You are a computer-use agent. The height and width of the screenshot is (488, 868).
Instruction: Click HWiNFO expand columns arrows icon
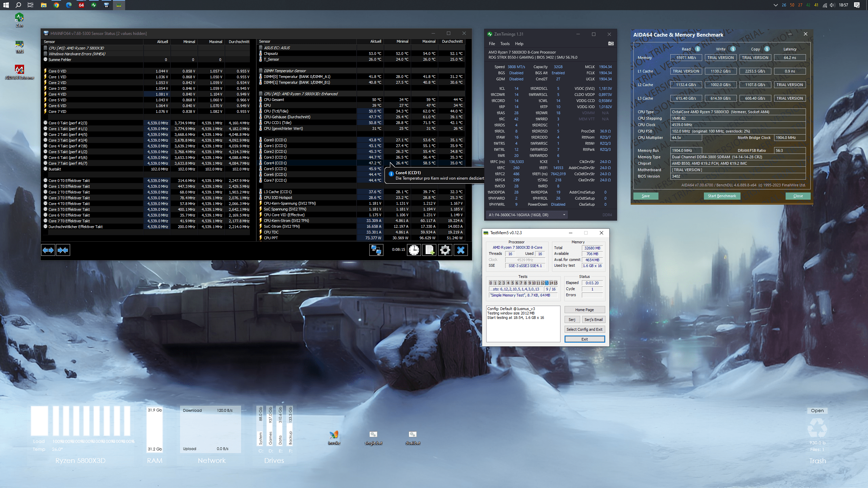(48, 250)
